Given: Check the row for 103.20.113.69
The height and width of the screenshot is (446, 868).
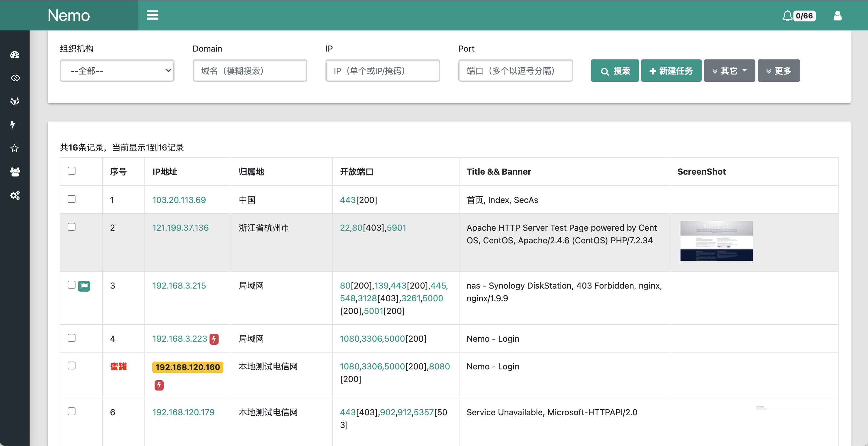Looking at the screenshot, I should (x=72, y=199).
